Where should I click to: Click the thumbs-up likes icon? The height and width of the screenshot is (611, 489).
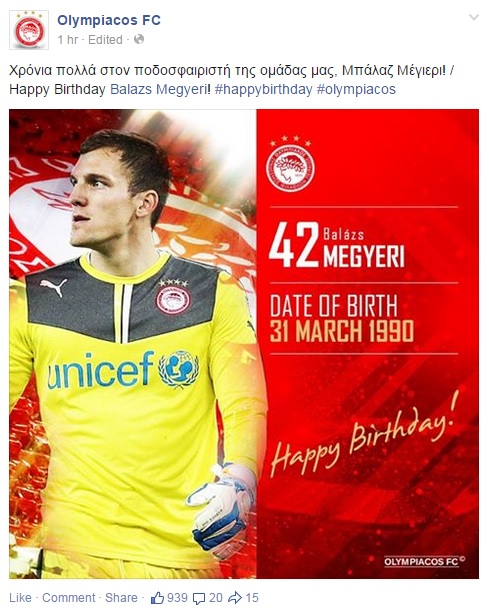point(157,598)
